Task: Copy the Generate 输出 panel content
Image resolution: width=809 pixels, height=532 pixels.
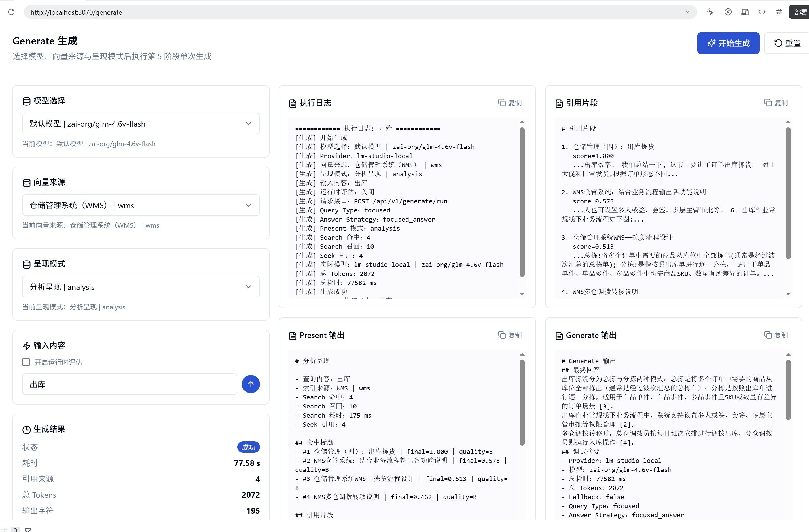Action: pos(776,335)
